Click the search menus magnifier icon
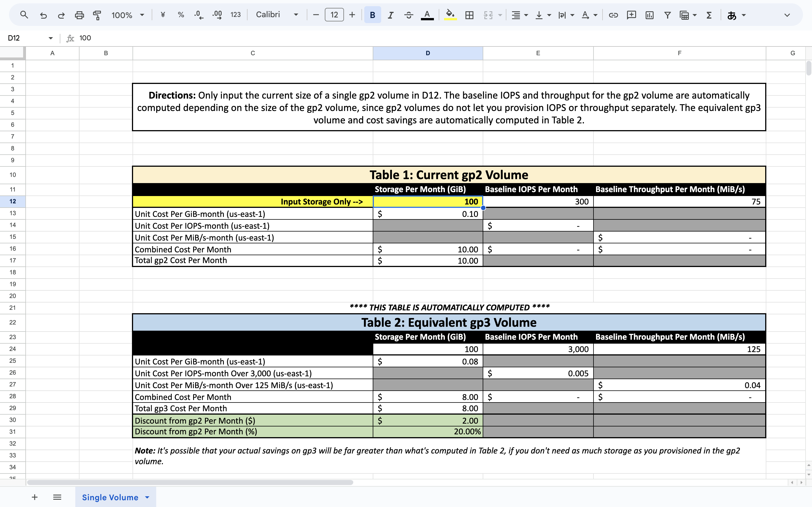This screenshot has width=812, height=507. (24, 15)
